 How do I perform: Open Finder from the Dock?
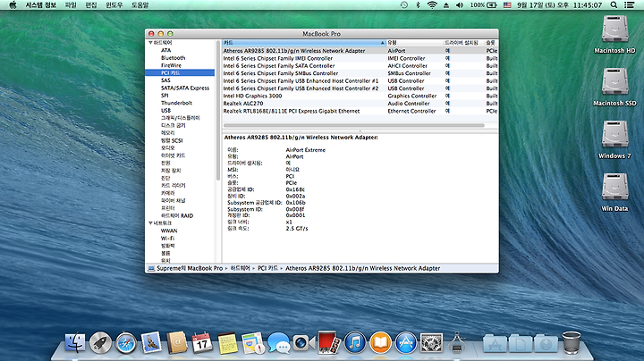click(x=75, y=342)
